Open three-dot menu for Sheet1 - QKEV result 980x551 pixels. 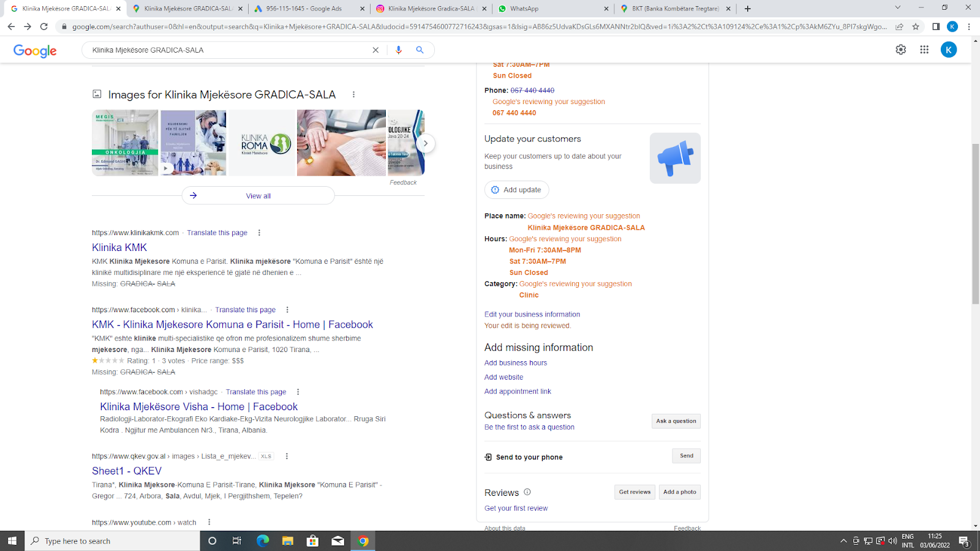287,456
